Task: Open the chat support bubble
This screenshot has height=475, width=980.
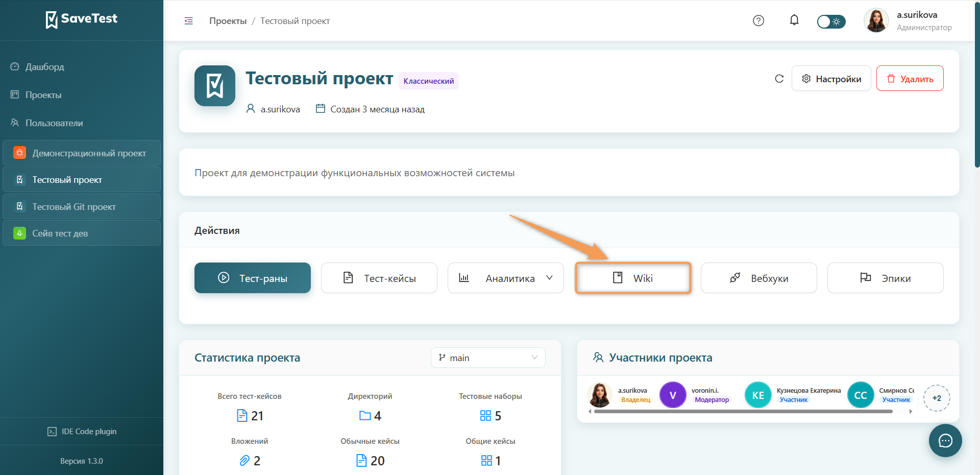Action: (945, 440)
